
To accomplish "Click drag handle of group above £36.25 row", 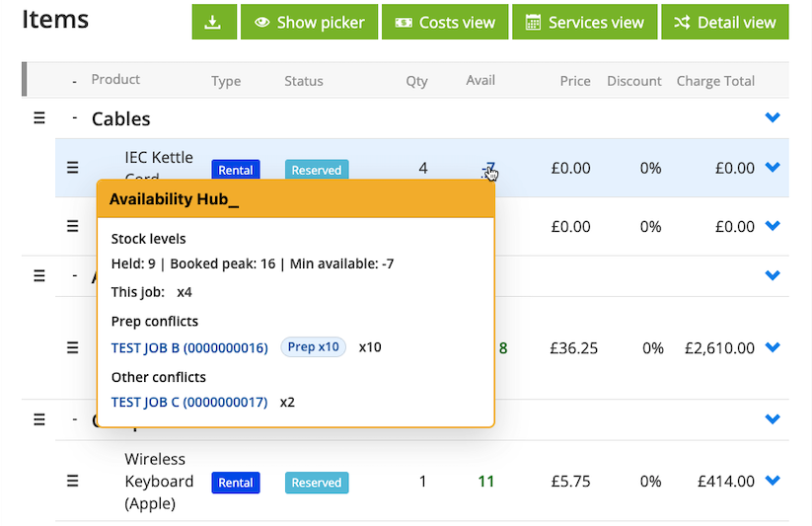I will 39,275.
